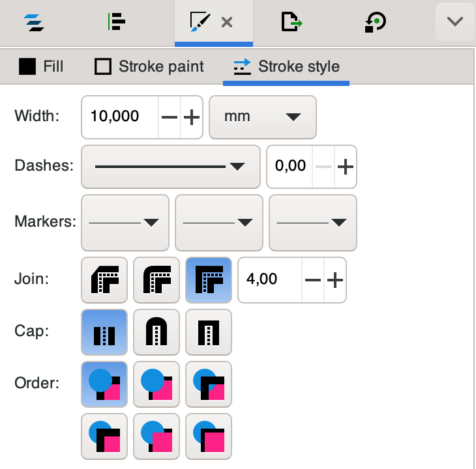476x469 pixels.
Task: Open the Document History panel tab
Action: coord(375,22)
